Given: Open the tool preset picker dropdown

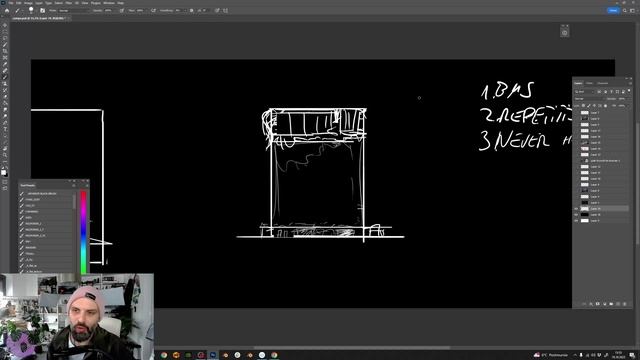Looking at the screenshot, I should point(19,11).
